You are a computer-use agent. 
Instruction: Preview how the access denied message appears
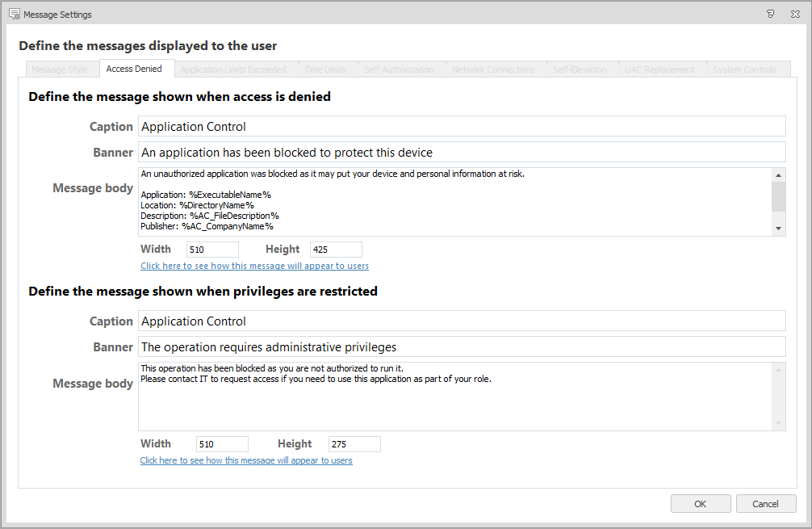coord(254,266)
